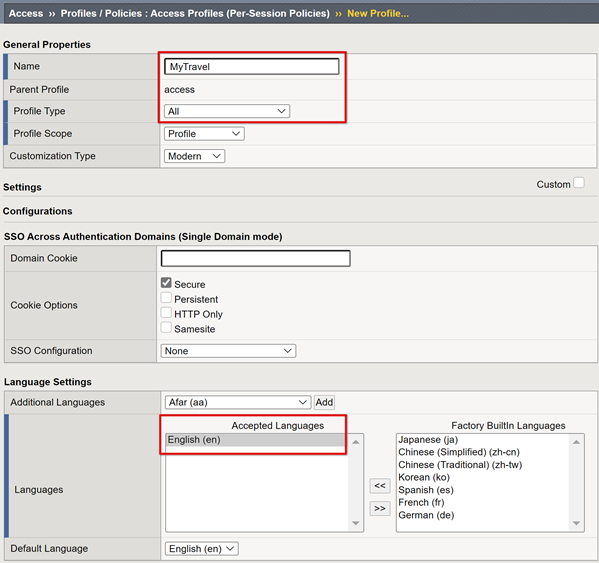
Task: Click Accepted Languages scrollbar down arrow
Action: pyautogui.click(x=356, y=523)
